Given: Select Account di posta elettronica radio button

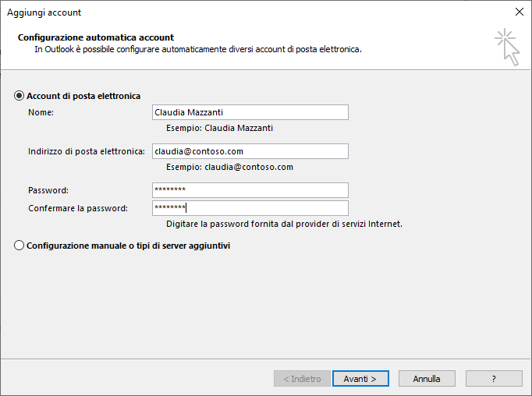Looking at the screenshot, I should coord(19,96).
